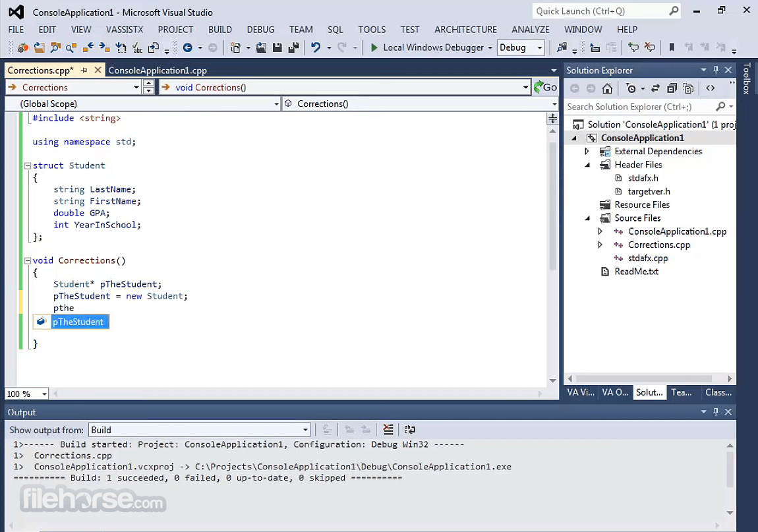This screenshot has width=758, height=532.
Task: Switch to the ConsoleApplication1.cpp tab
Action: click(158, 70)
